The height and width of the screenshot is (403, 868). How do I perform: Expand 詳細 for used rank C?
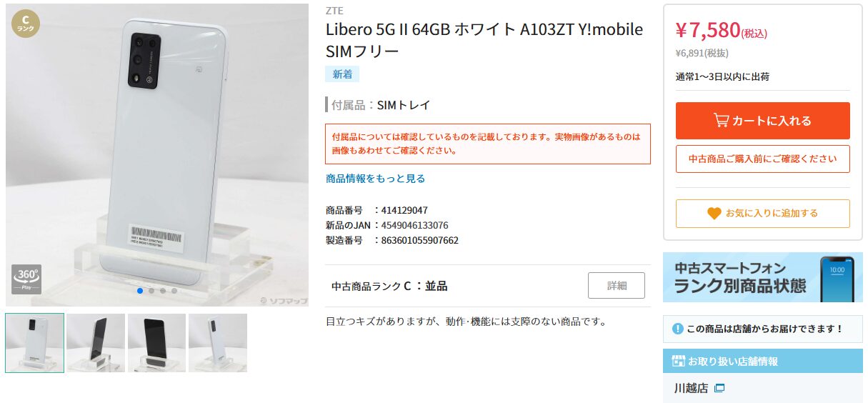click(617, 285)
